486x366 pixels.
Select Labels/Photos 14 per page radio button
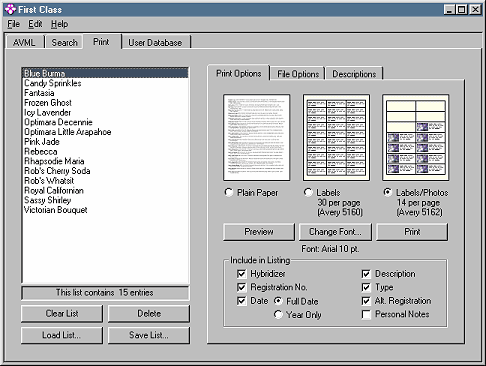click(387, 192)
